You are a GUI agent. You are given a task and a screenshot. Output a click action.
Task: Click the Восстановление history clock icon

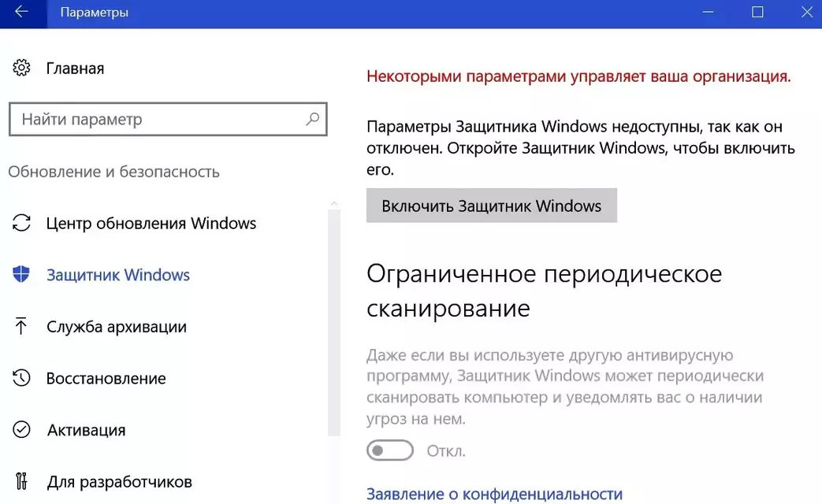(21, 378)
